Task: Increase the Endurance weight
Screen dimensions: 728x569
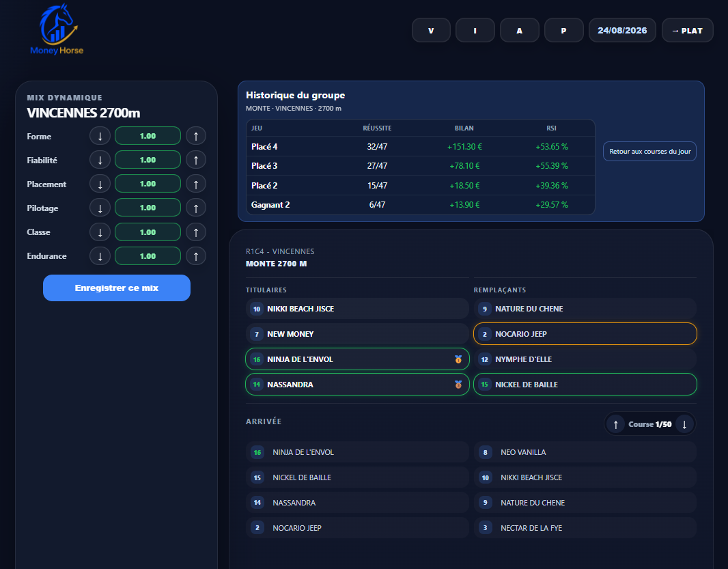Action: pos(196,256)
